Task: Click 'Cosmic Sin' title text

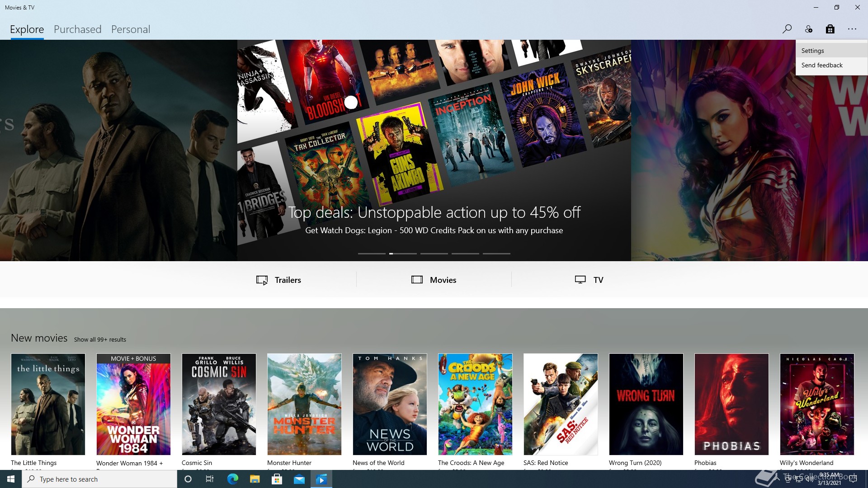Action: [x=197, y=463]
